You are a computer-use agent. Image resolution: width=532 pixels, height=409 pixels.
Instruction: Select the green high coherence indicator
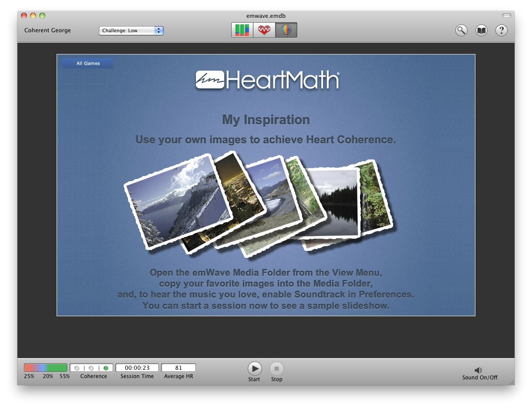pyautogui.click(x=106, y=368)
